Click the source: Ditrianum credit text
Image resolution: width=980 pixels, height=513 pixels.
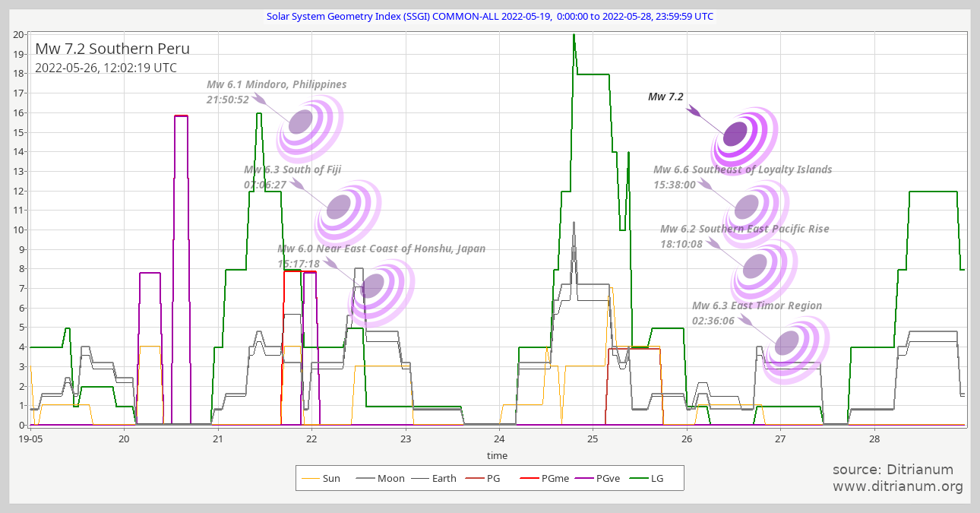[893, 470]
